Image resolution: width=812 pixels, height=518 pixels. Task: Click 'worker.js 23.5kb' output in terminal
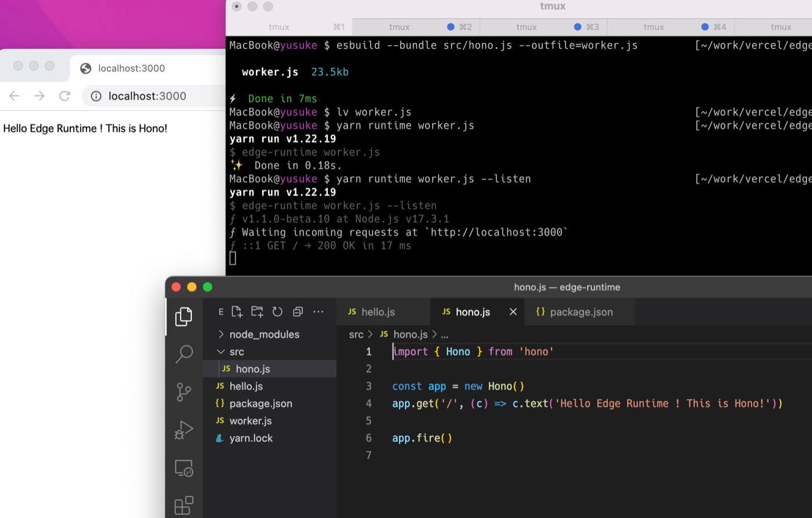tap(295, 72)
